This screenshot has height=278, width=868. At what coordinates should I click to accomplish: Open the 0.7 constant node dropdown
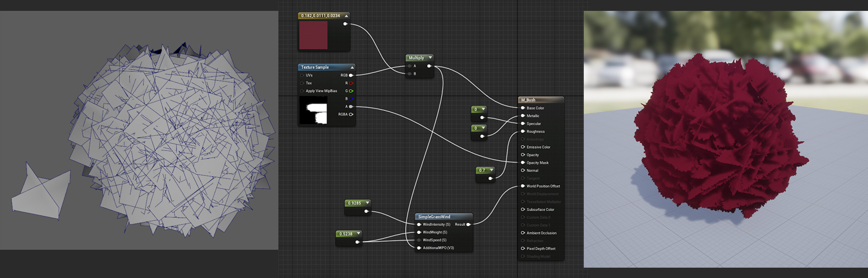click(492, 170)
